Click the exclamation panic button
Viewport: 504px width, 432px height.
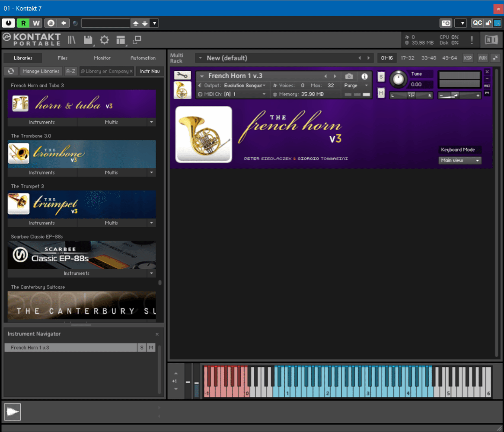[472, 40]
